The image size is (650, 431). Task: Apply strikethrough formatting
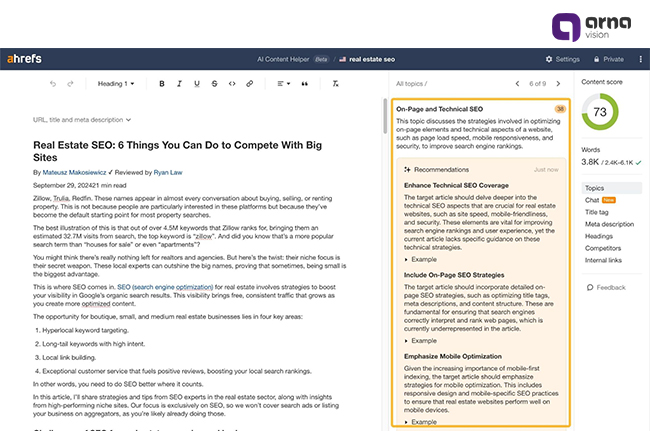pos(215,84)
